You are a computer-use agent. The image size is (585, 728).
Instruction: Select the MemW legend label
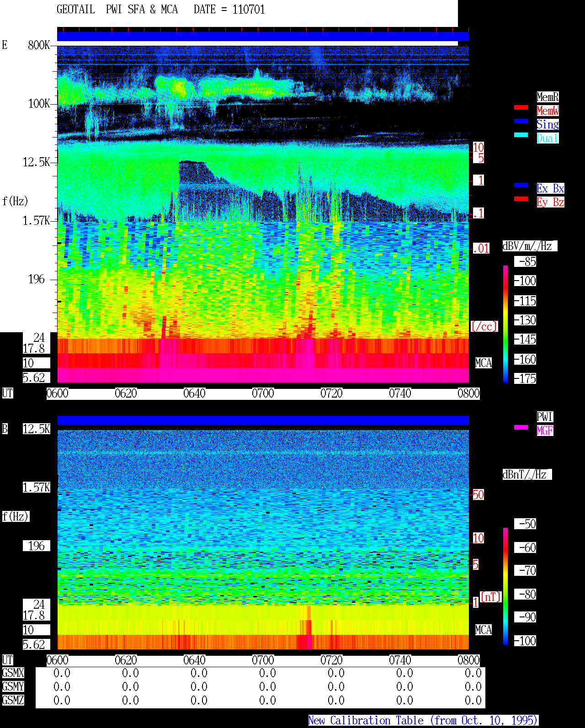[x=548, y=111]
